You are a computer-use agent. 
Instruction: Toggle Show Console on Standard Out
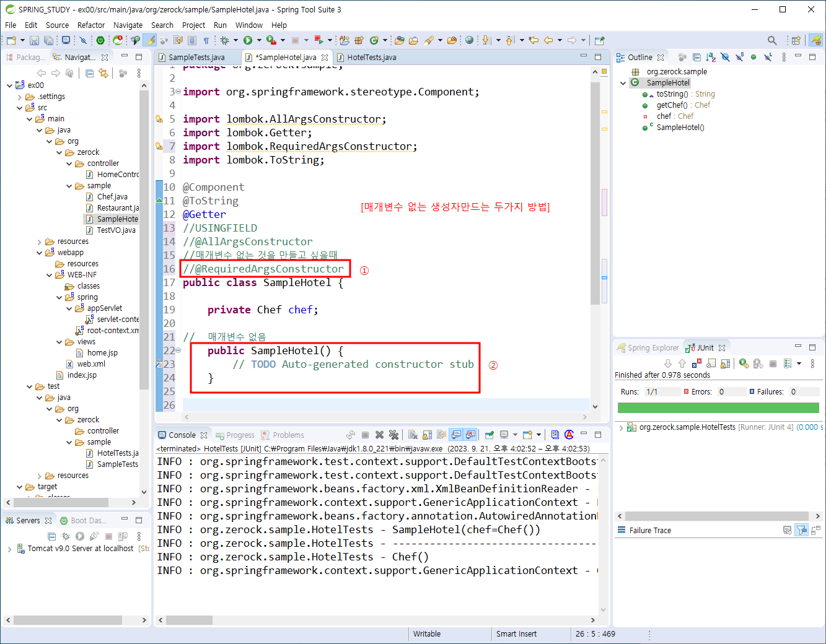[456, 435]
